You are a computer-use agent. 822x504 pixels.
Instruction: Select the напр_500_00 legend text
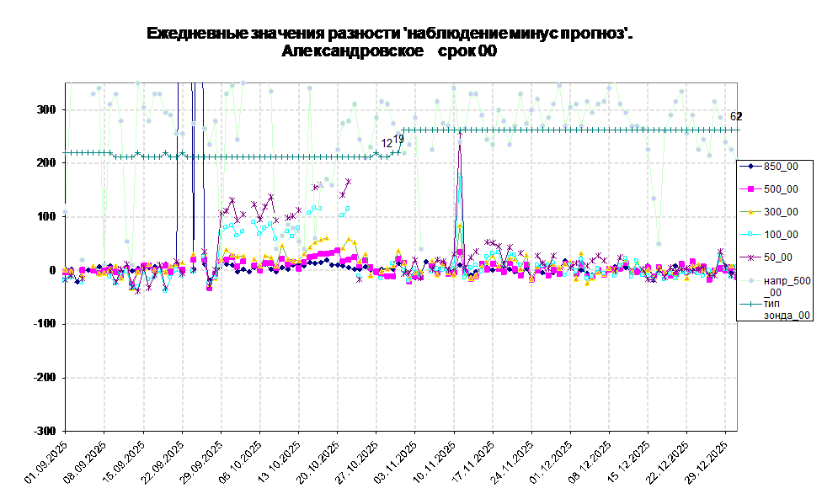click(x=787, y=286)
